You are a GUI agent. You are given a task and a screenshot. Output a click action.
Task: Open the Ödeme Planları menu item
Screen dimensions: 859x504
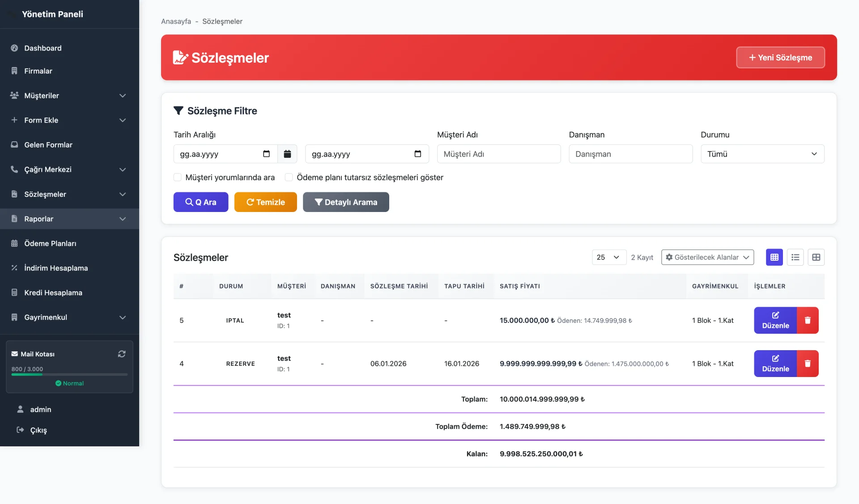point(50,243)
